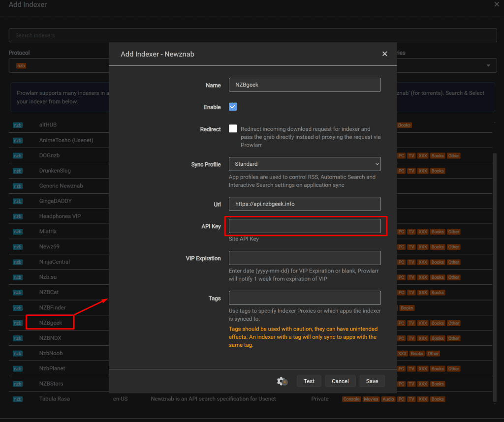Focus the API Key input field
The height and width of the screenshot is (422, 504).
coord(305,226)
